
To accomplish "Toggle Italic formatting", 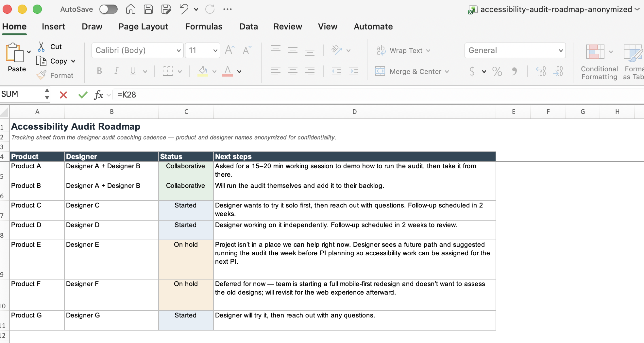I will (x=116, y=71).
